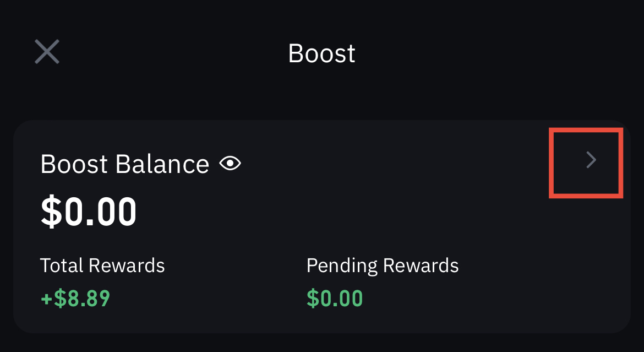Viewport: 644px width, 352px height.
Task: Hide the Boost Balance amount
Action: (230, 164)
